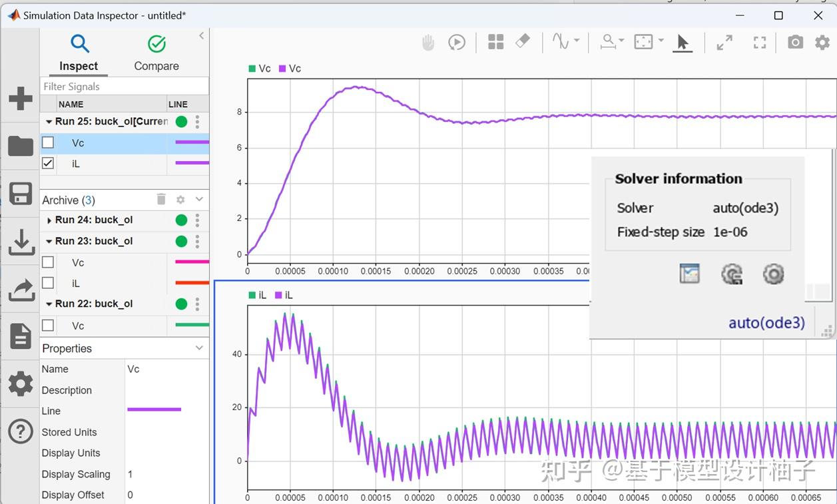Collapse the Run 22 tree node
The image size is (837, 504).
pos(49,304)
